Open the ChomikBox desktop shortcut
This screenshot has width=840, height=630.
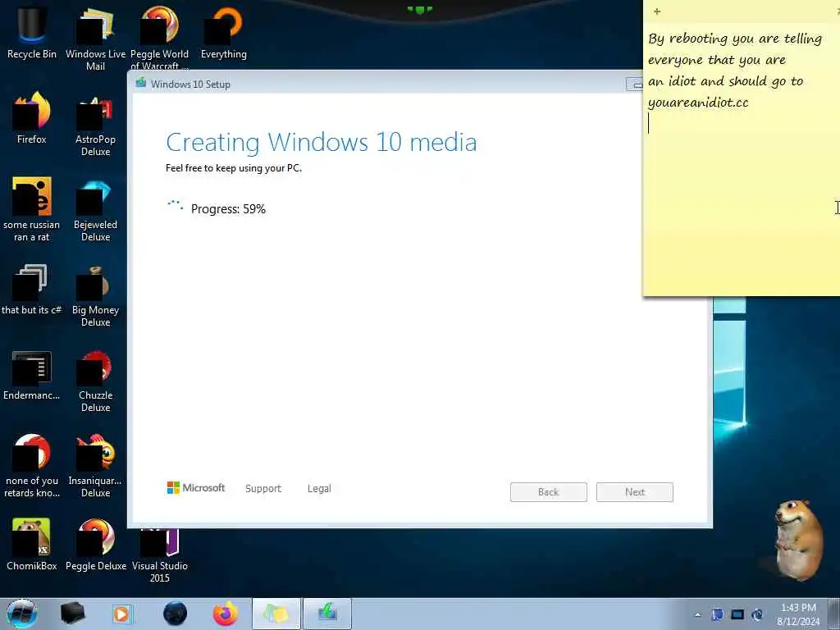coord(32,544)
